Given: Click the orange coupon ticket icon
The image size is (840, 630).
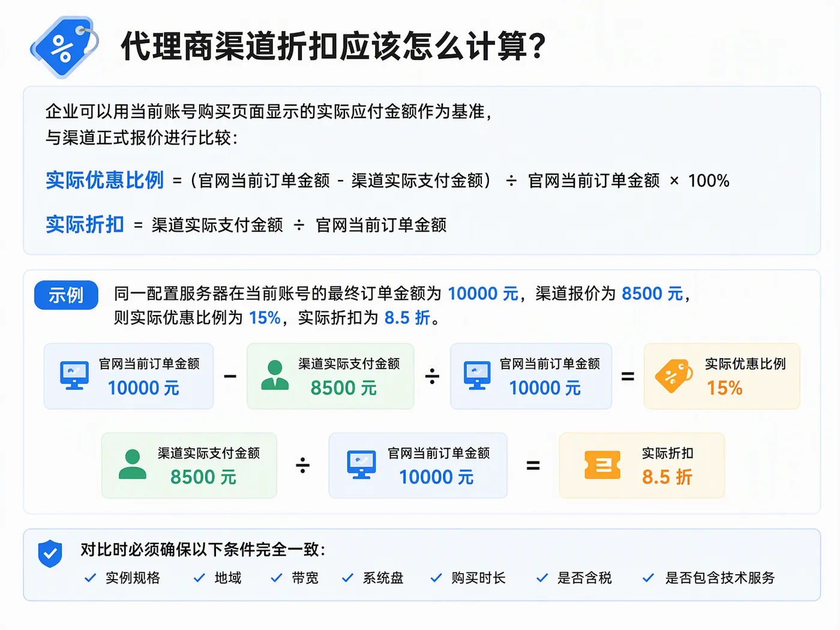Looking at the screenshot, I should tap(602, 465).
